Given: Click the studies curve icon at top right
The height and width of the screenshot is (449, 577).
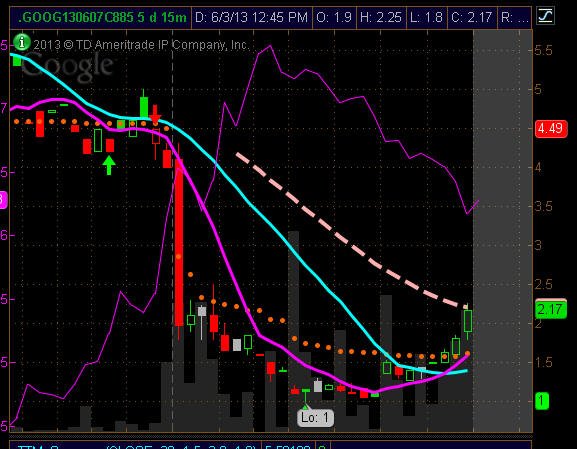Looking at the screenshot, I should [x=545, y=17].
